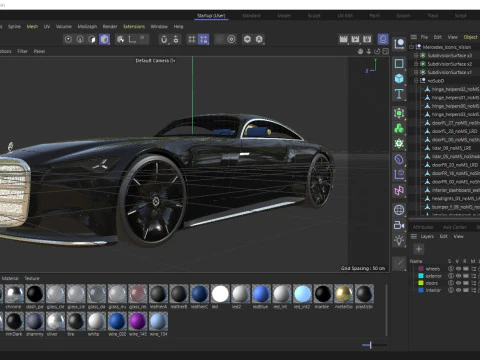
Task: Hide the doors layer with eye icon
Action: pos(458,283)
